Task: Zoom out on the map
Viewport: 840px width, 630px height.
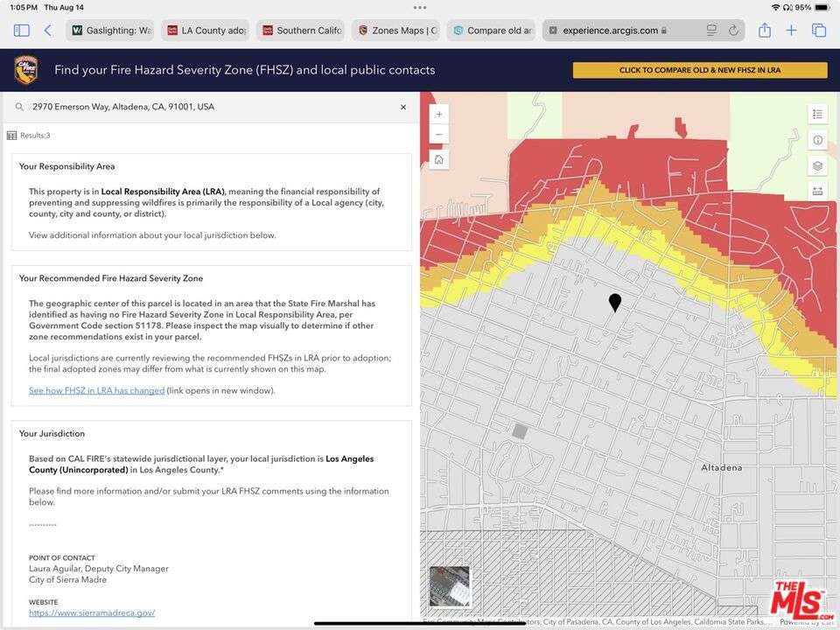Action: pos(439,136)
